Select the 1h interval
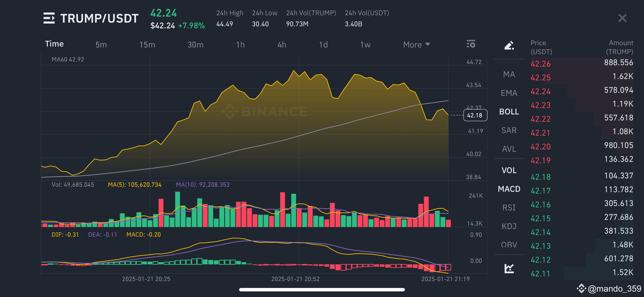Viewport: 644px width, 297px height. coord(240,44)
